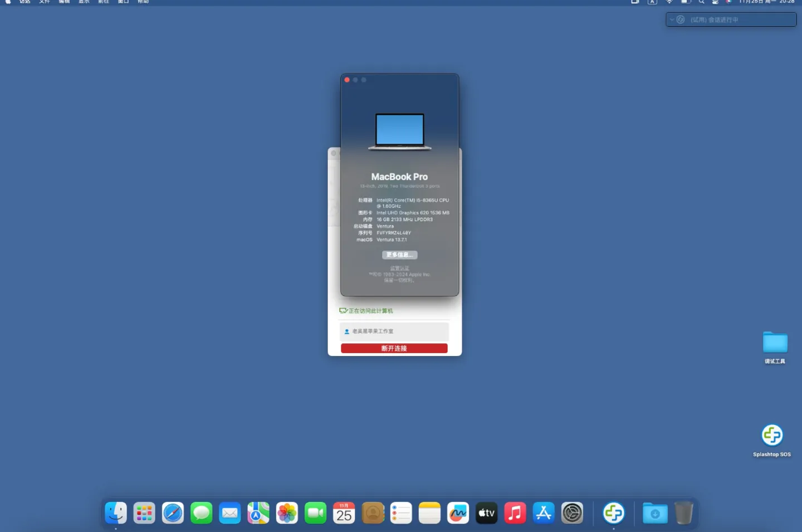The height and width of the screenshot is (532, 802).
Task: Open the 文件 menu in menu bar
Action: click(x=45, y=2)
